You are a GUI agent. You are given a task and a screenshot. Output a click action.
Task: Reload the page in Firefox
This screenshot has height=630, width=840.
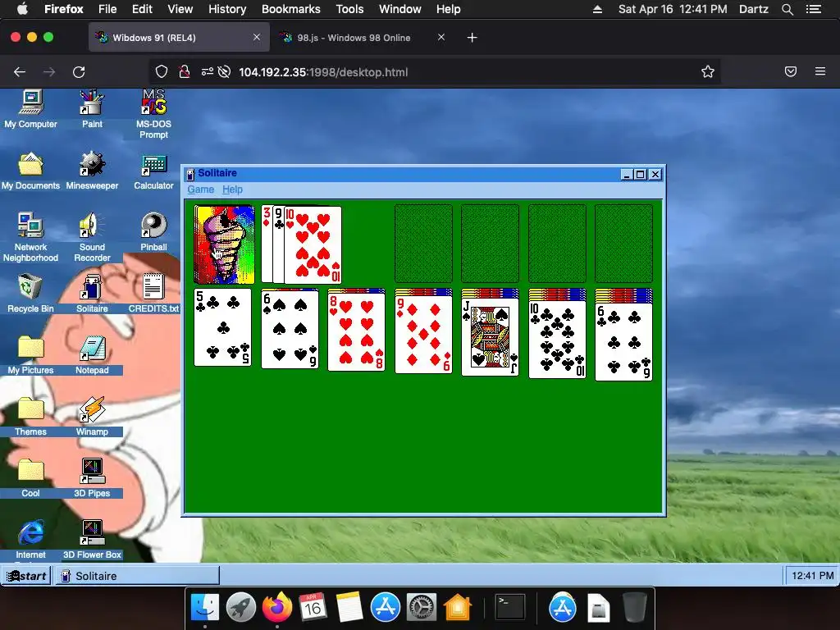(79, 72)
